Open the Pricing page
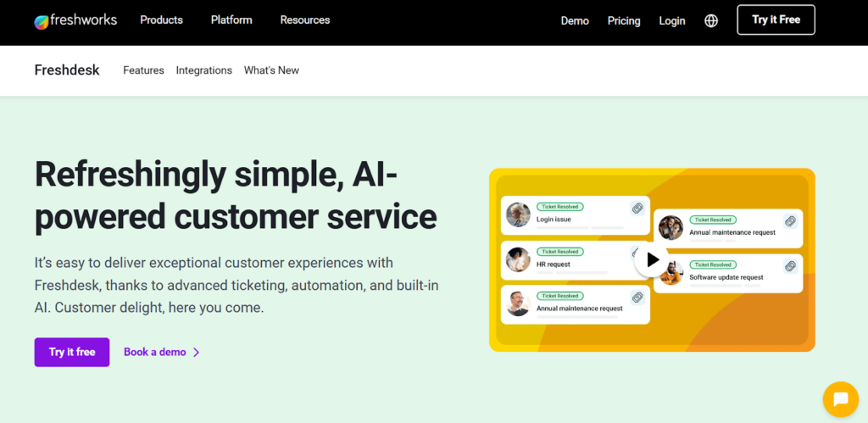This screenshot has height=423, width=868. [x=624, y=20]
